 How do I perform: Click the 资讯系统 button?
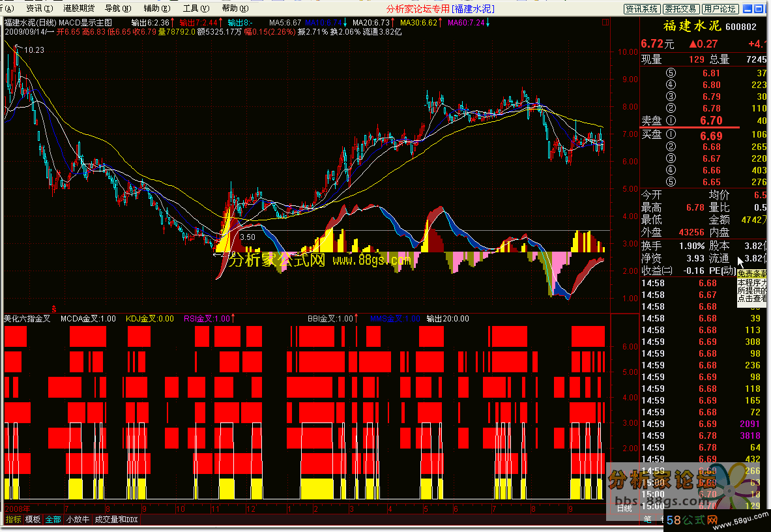[642, 9]
